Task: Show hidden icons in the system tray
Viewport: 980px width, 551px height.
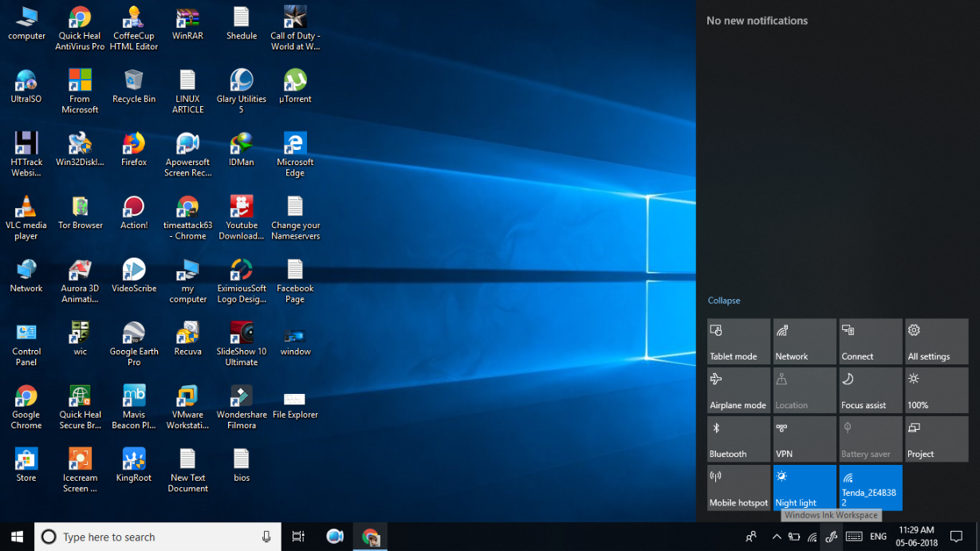Action: coord(777,537)
